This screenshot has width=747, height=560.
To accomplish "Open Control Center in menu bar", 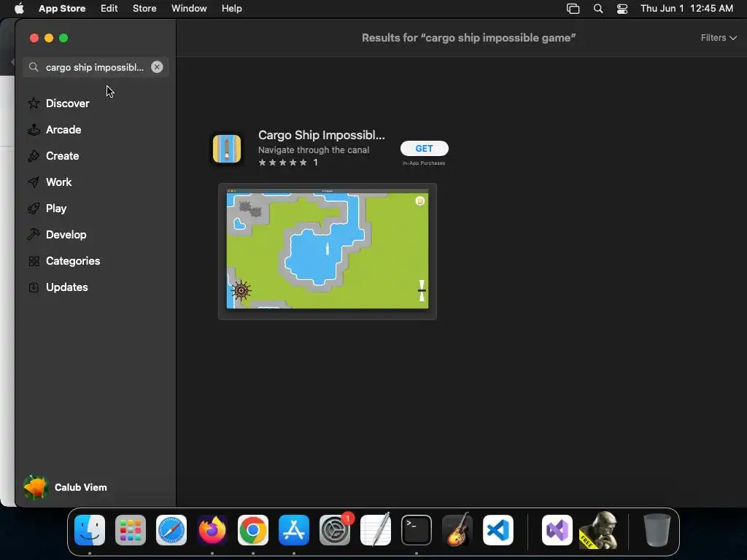I will tap(622, 9).
